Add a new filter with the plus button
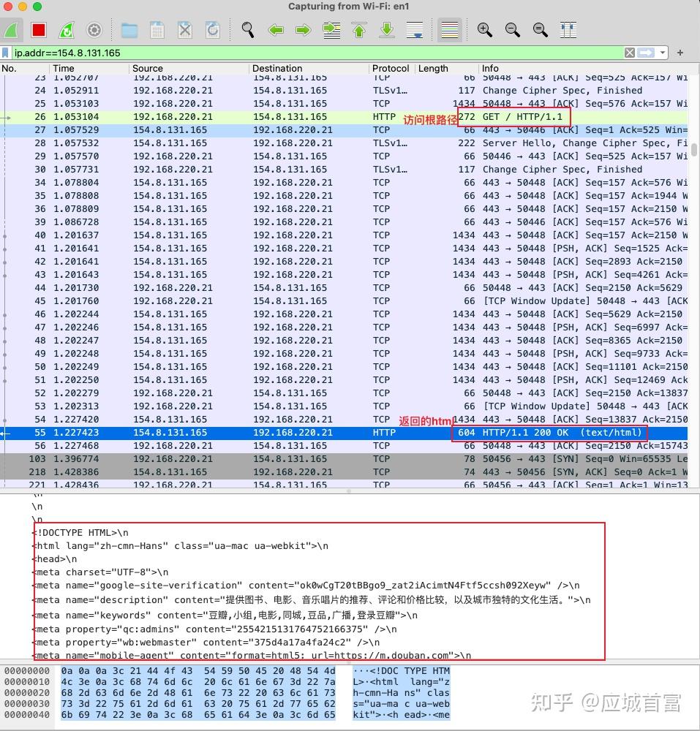 click(680, 53)
